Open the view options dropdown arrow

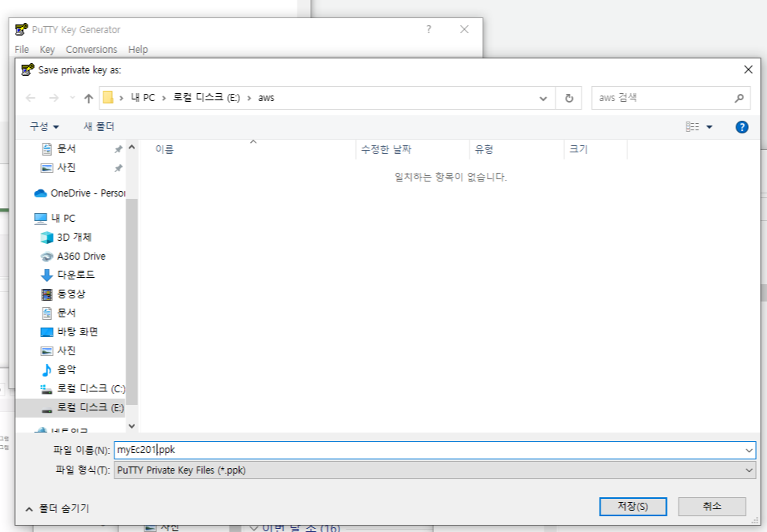[x=709, y=127]
